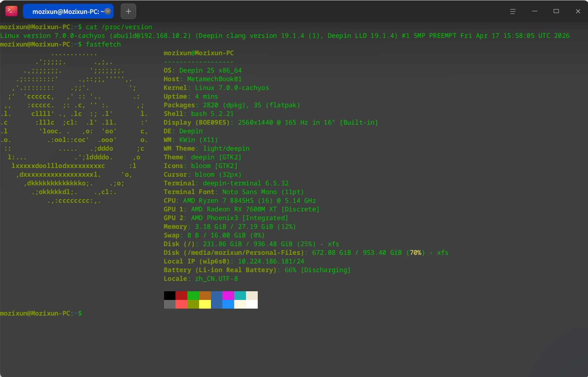This screenshot has height=377, width=588.
Task: Click the highlighted '70%' disk usage value
Action: pyautogui.click(x=416, y=253)
